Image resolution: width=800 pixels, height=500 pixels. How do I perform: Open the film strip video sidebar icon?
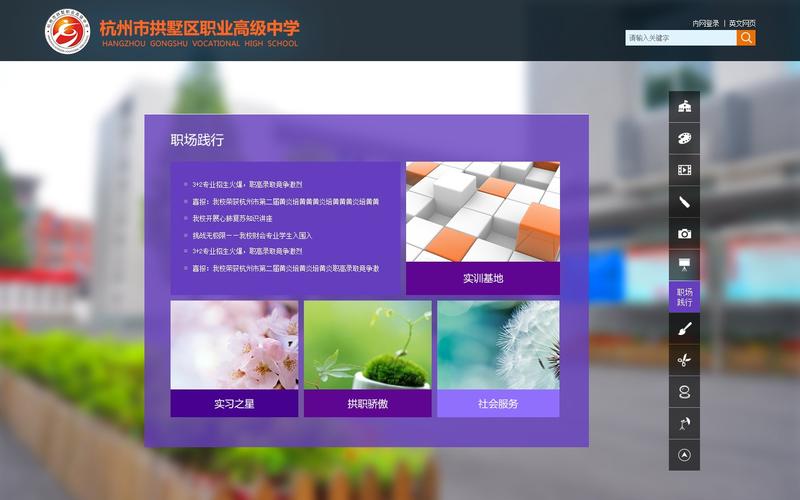pyautogui.click(x=684, y=170)
